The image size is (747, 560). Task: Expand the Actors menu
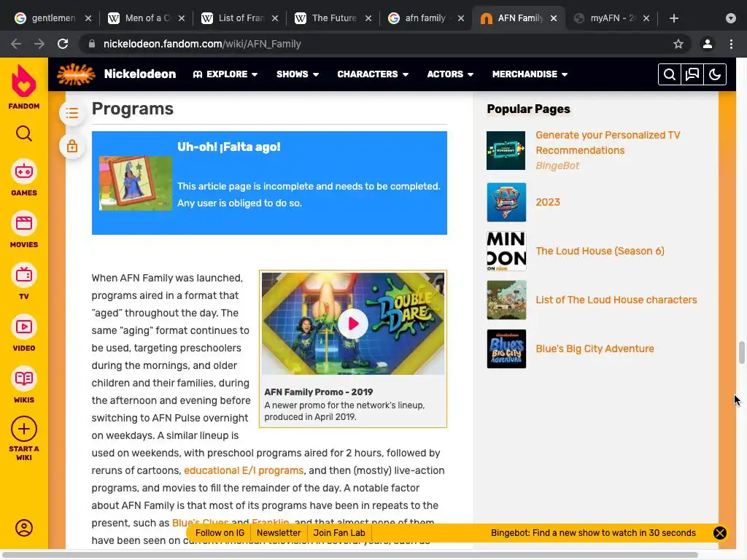[x=450, y=74]
